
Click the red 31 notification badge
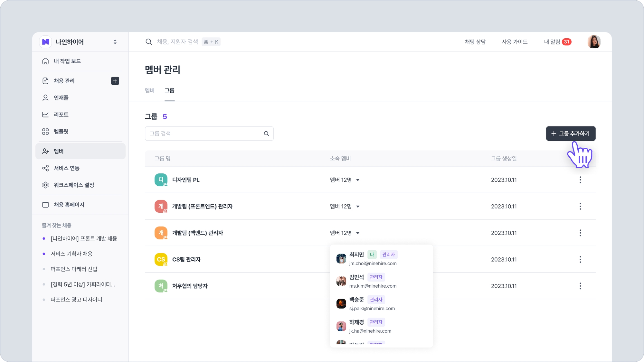click(x=567, y=42)
